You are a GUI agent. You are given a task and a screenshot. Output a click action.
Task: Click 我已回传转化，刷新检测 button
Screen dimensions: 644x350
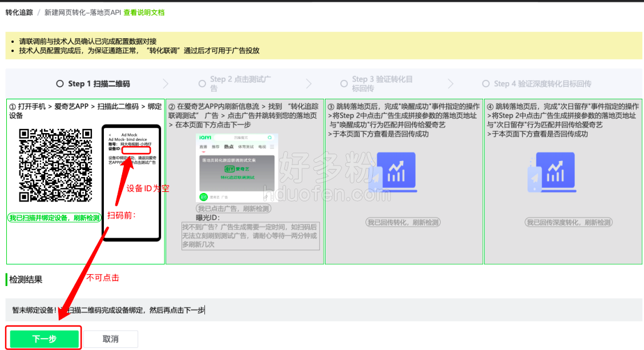click(x=403, y=223)
